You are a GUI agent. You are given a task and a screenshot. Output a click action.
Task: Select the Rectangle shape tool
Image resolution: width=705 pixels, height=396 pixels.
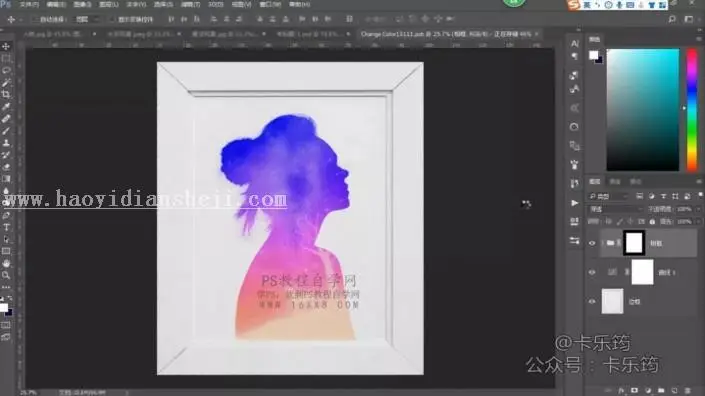coord(6,251)
